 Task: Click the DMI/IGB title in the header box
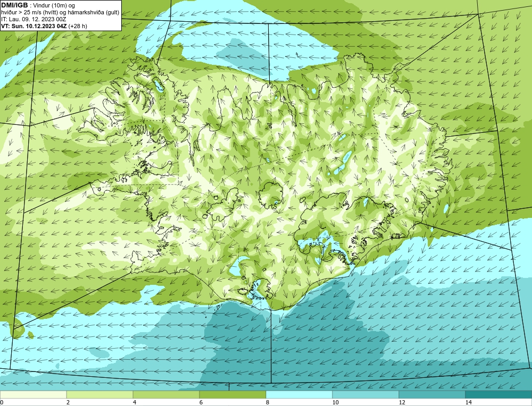pyautogui.click(x=14, y=5)
